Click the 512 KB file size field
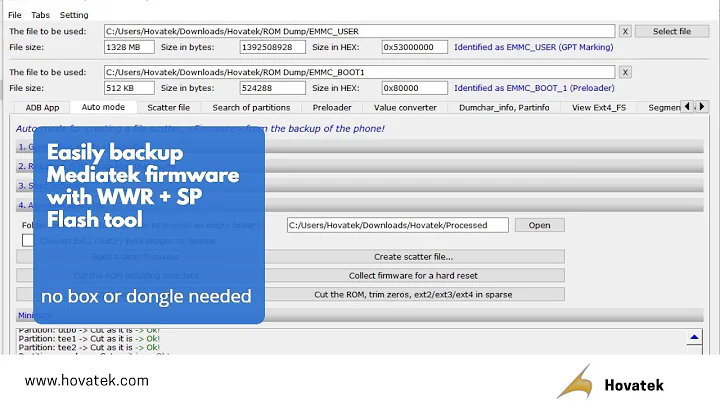 (129, 88)
